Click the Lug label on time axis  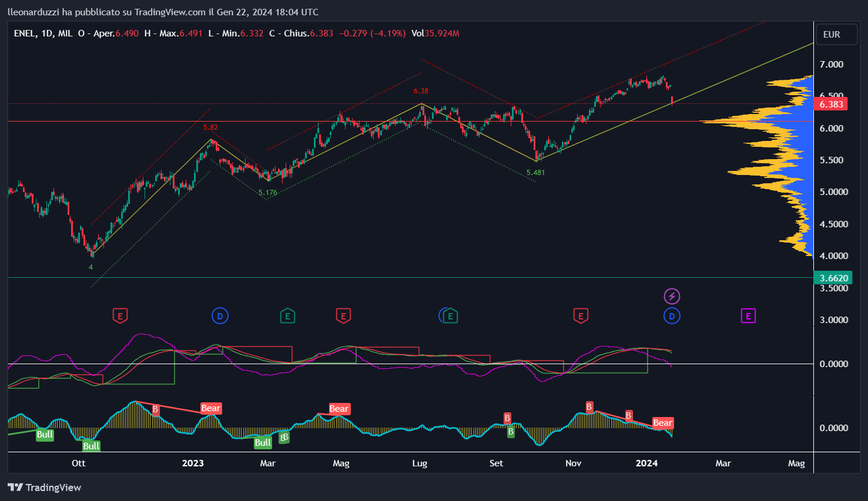pos(420,463)
